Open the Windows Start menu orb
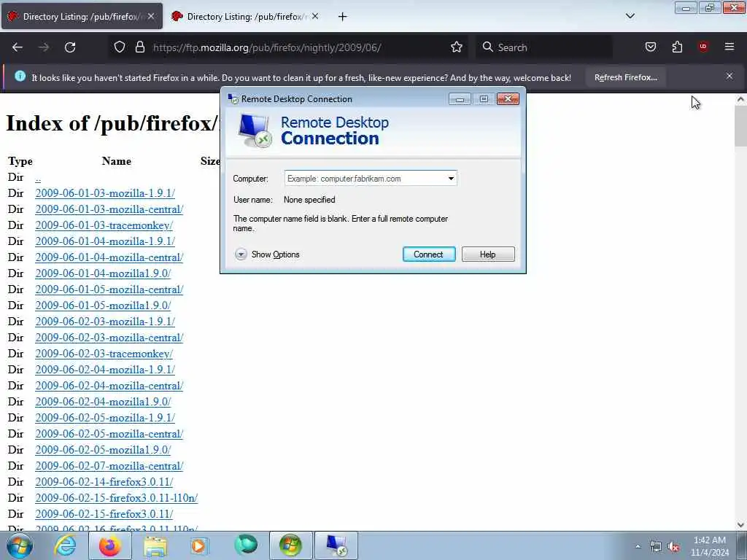This screenshot has height=560, width=747. [x=20, y=545]
